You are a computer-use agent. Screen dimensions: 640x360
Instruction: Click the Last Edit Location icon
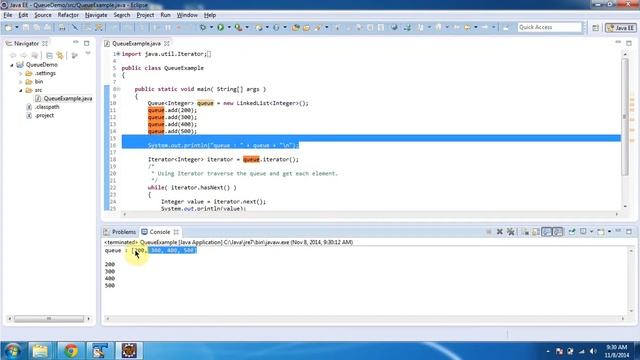457,27
